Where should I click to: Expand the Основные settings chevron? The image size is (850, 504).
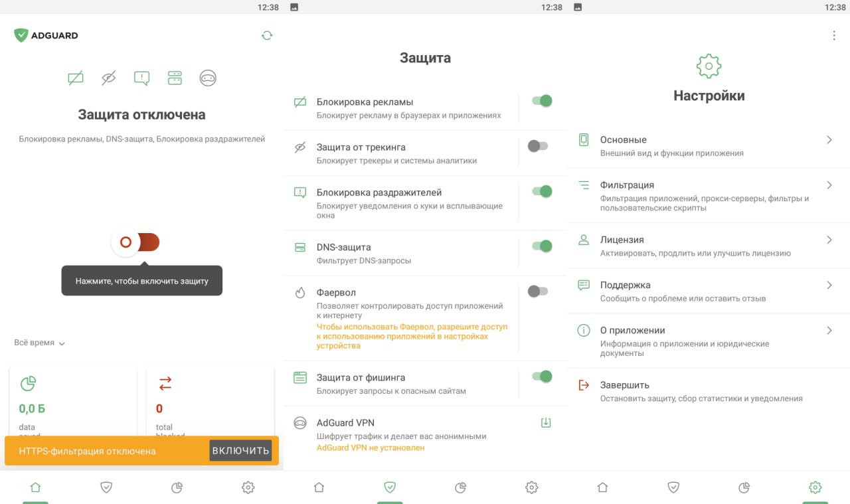pyautogui.click(x=829, y=139)
